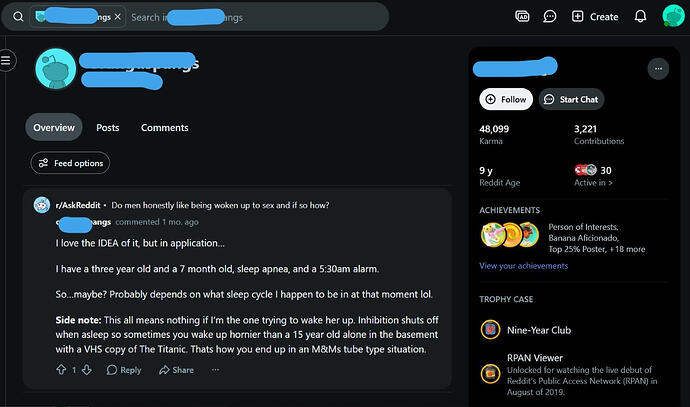
Task: Open the user avatar menu
Action: pyautogui.click(x=673, y=16)
